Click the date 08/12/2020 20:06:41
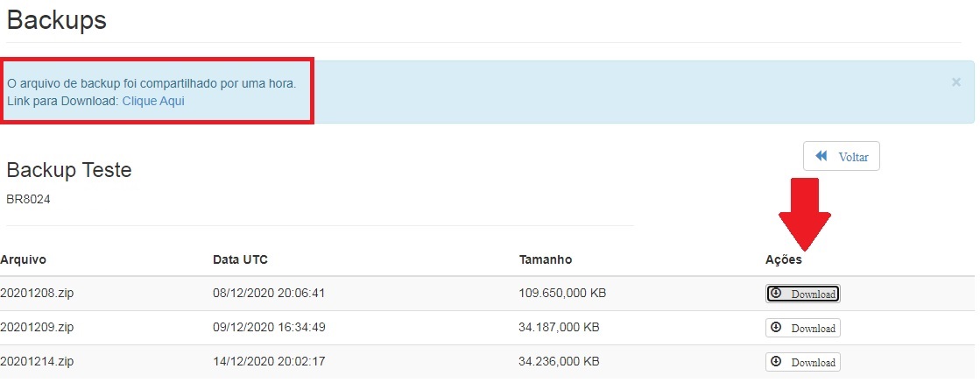The image size is (980, 383). (269, 294)
